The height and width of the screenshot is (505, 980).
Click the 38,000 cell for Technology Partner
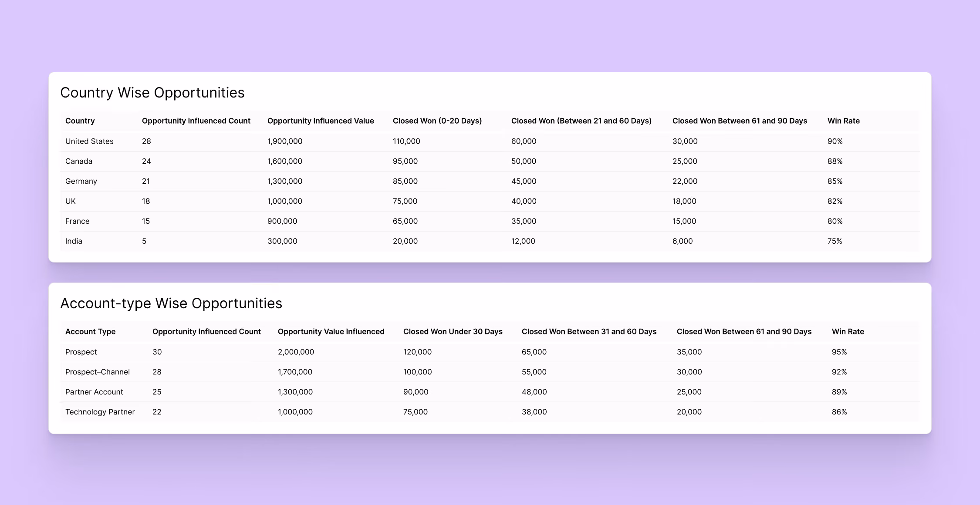(x=534, y=412)
